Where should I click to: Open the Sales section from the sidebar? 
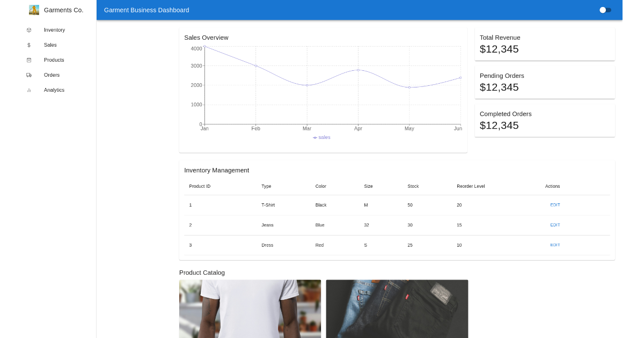click(50, 45)
